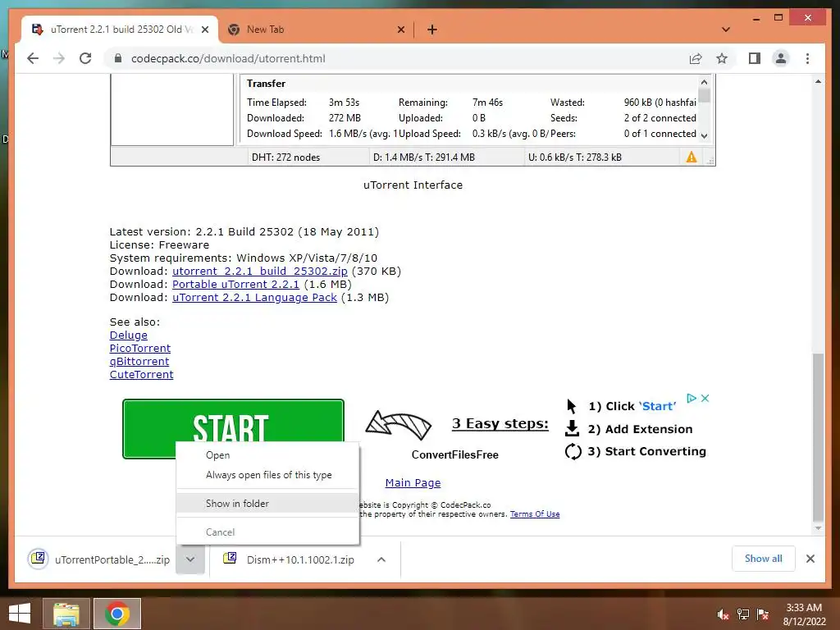Screen dimensions: 840x630
Task: View site security padlock info
Action: click(118, 58)
